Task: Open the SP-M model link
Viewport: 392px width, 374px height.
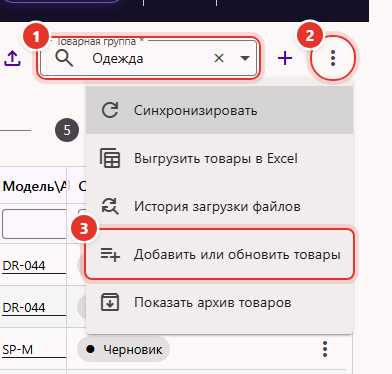Action: point(18,350)
